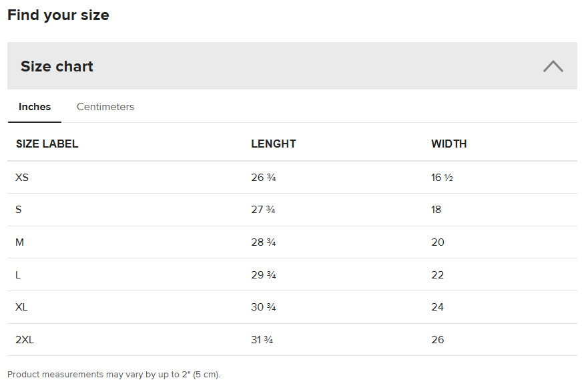
Task: Select the width value 24 for XL
Action: point(437,307)
